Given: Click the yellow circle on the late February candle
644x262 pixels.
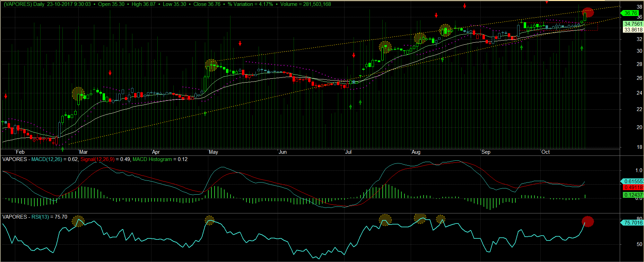Looking at the screenshot, I should point(78,94).
